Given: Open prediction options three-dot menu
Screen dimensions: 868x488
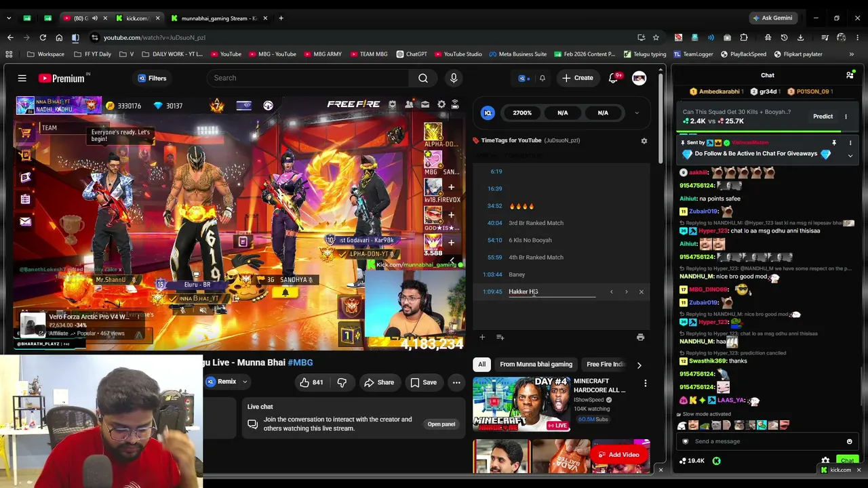Looking at the screenshot, I should coord(846,117).
